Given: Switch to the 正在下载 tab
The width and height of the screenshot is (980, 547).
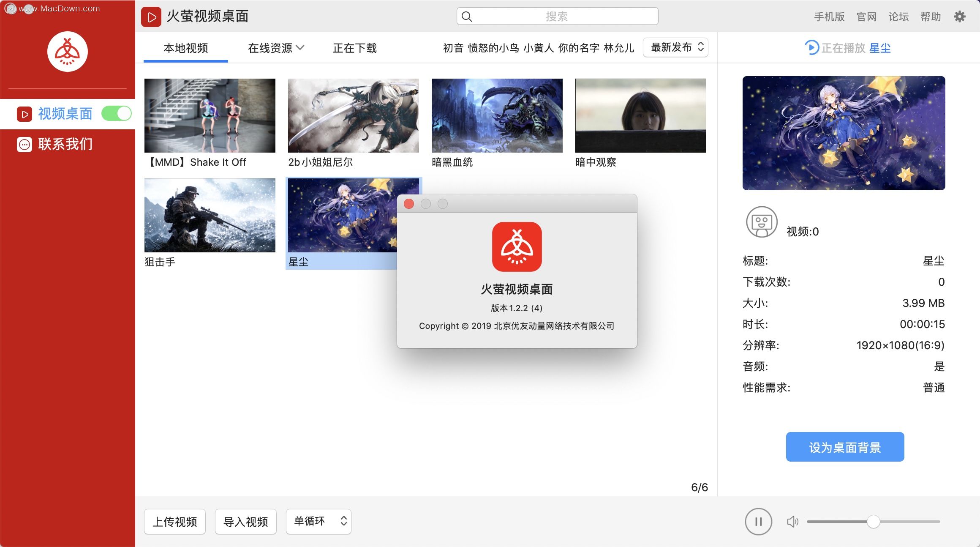Looking at the screenshot, I should [x=355, y=48].
